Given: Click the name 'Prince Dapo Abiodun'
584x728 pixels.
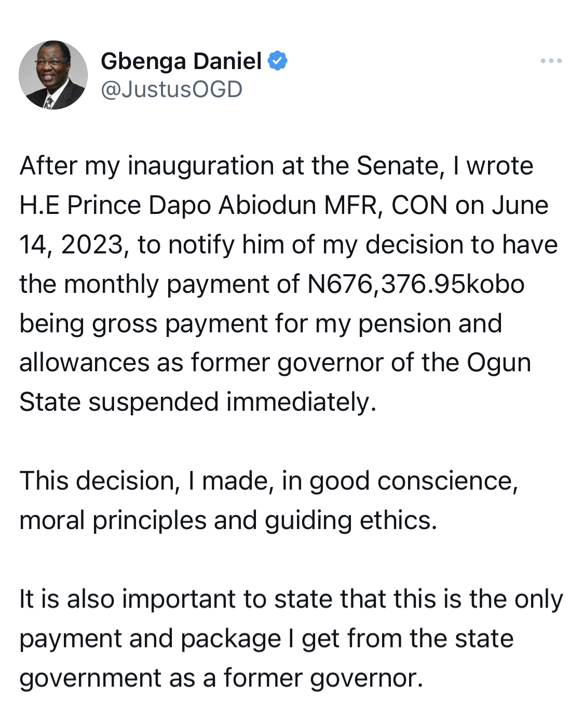Looking at the screenshot, I should pyautogui.click(x=192, y=205).
